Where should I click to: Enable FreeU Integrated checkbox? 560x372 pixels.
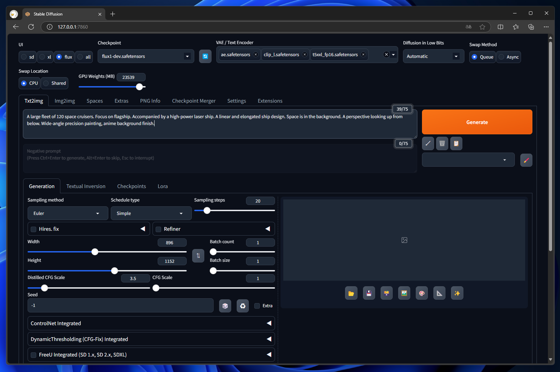pos(34,355)
